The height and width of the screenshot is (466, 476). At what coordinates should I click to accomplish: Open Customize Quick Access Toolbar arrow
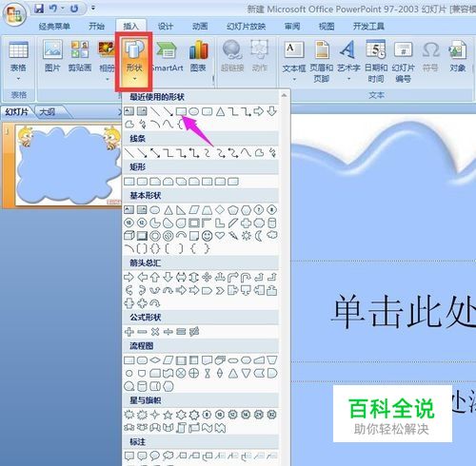tap(93, 8)
